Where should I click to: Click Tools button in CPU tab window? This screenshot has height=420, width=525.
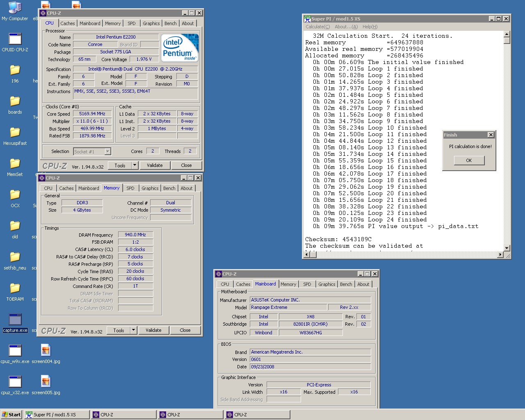click(120, 165)
